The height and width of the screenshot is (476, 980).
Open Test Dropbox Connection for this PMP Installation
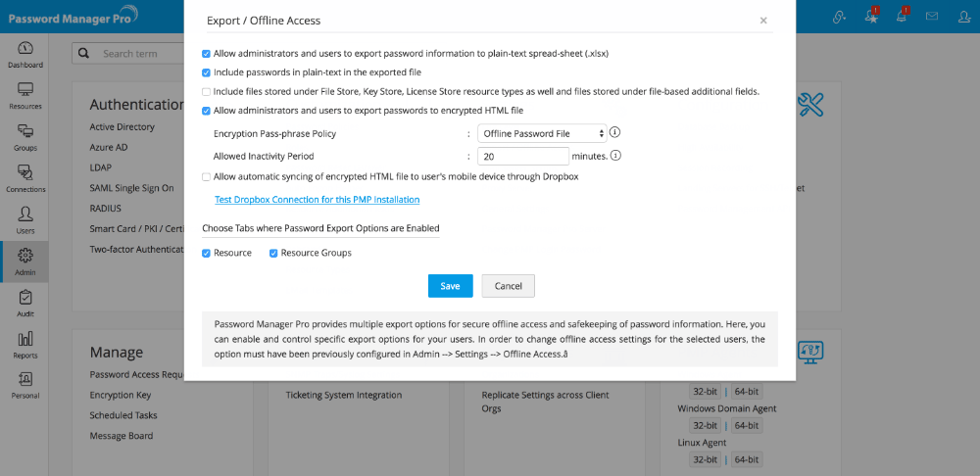point(317,200)
